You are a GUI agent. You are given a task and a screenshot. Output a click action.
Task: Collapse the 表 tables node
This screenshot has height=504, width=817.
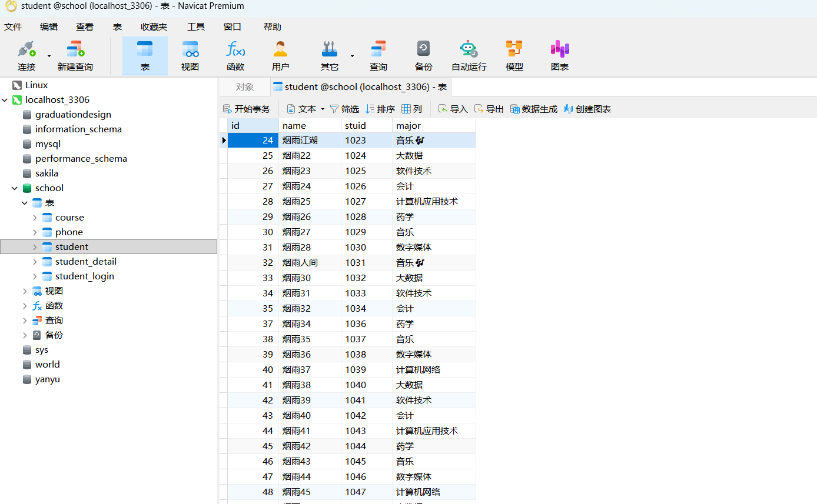[x=25, y=203]
